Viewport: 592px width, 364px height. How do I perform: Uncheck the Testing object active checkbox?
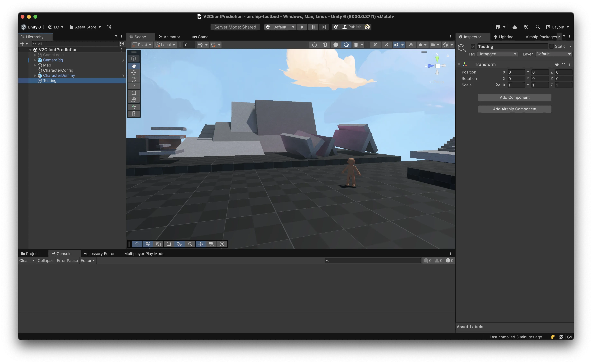[x=473, y=47]
